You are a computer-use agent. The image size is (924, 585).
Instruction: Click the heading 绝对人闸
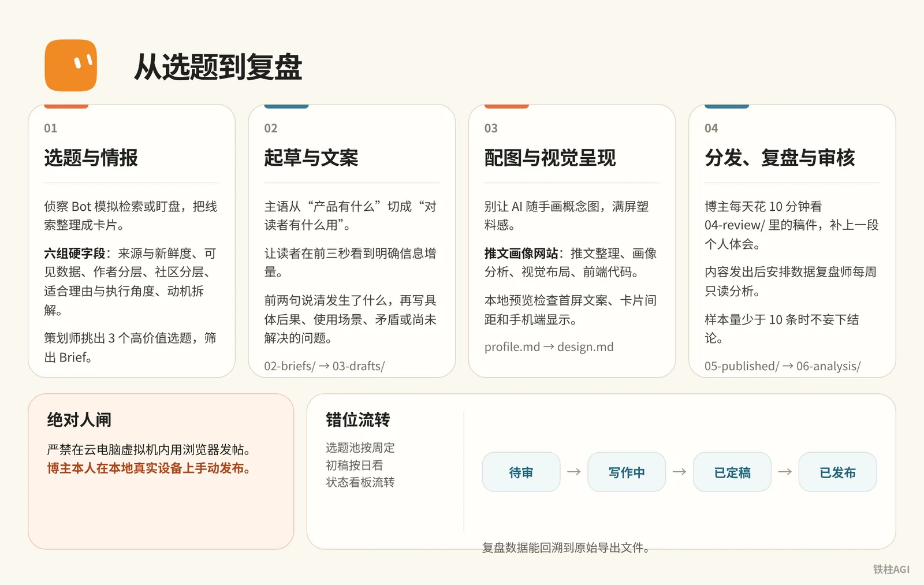[79, 419]
